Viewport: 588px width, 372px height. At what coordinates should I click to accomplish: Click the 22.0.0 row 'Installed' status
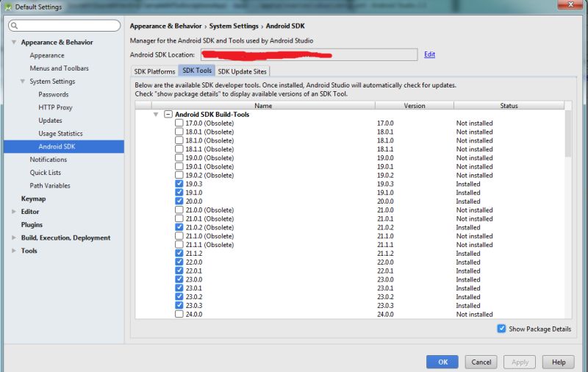tap(468, 262)
